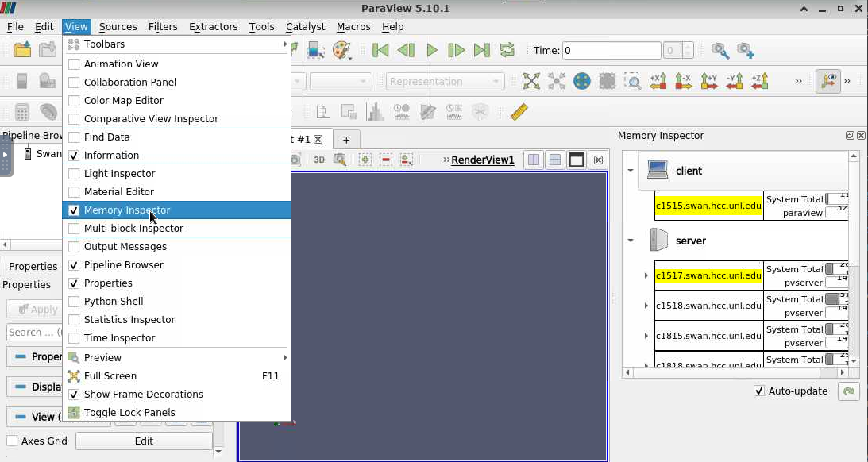Screen dimensions: 868x462
Task: Open file via folder icon in toolbar
Action: tap(22, 50)
